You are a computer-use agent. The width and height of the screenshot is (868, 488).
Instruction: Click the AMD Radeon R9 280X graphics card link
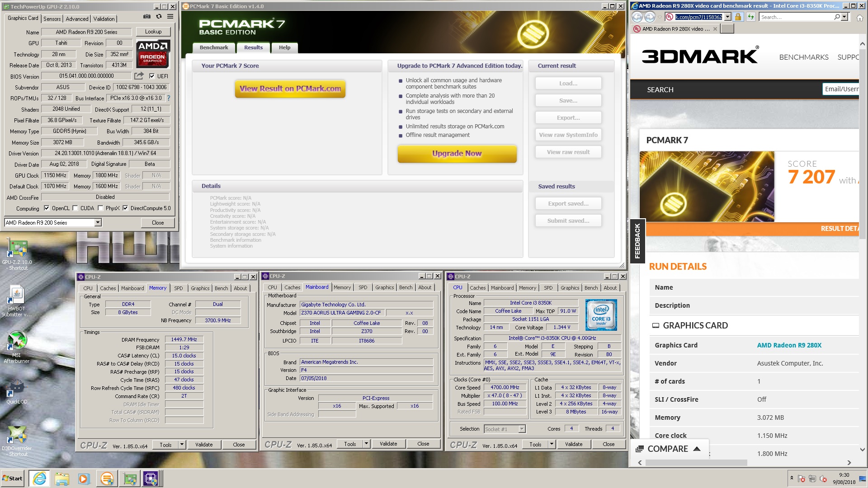(x=789, y=345)
